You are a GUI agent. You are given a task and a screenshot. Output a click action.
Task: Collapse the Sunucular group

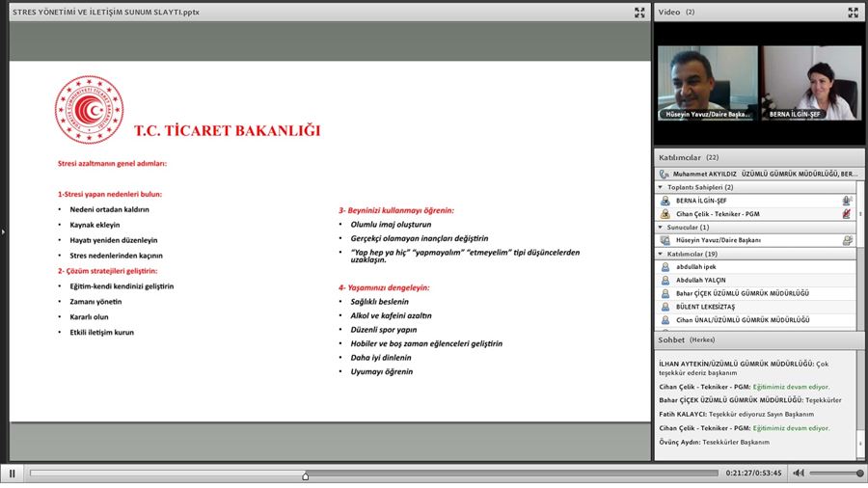tap(661, 227)
